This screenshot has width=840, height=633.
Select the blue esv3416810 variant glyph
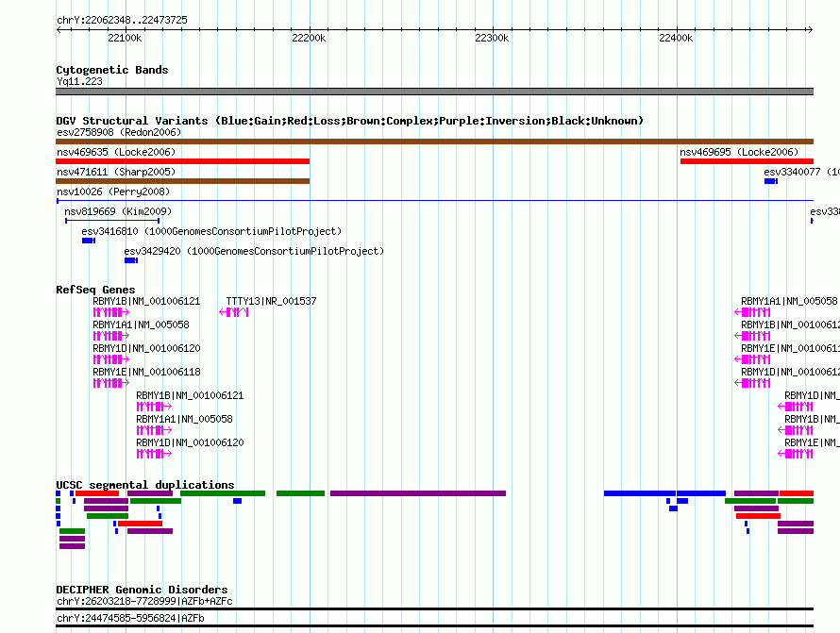[89, 241]
